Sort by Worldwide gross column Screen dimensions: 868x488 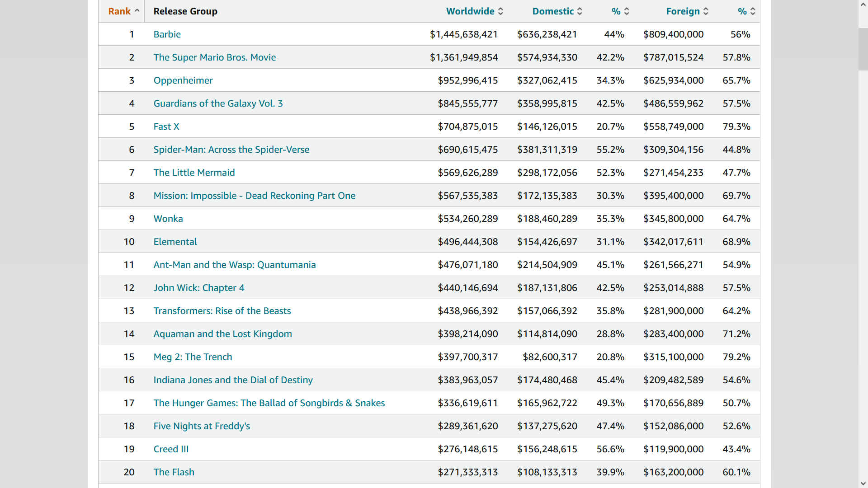tap(474, 11)
